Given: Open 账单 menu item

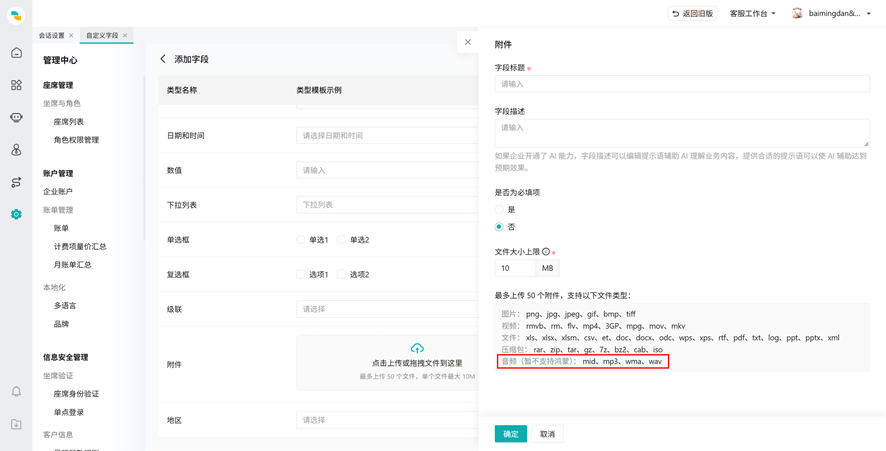Looking at the screenshot, I should [x=61, y=228].
